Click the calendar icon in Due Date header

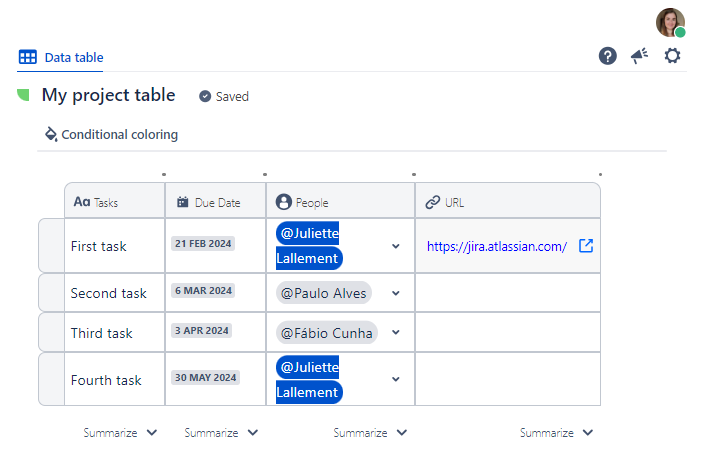click(x=182, y=202)
